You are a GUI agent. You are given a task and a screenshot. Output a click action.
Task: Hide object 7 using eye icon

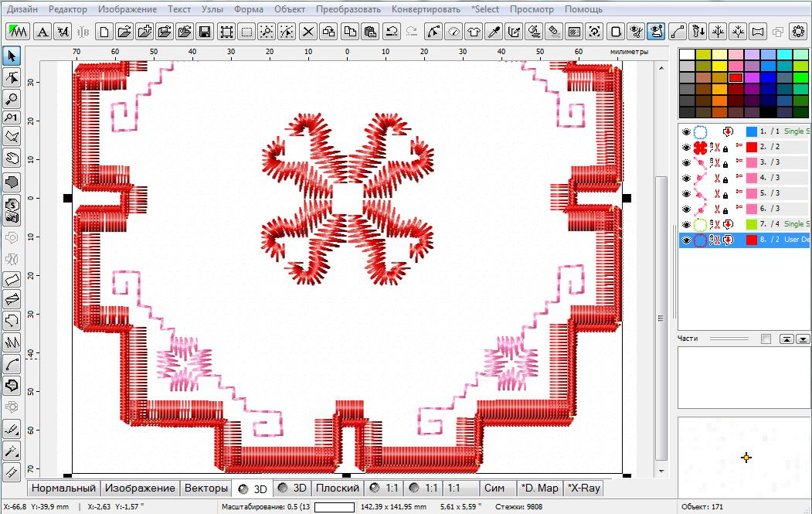[686, 225]
